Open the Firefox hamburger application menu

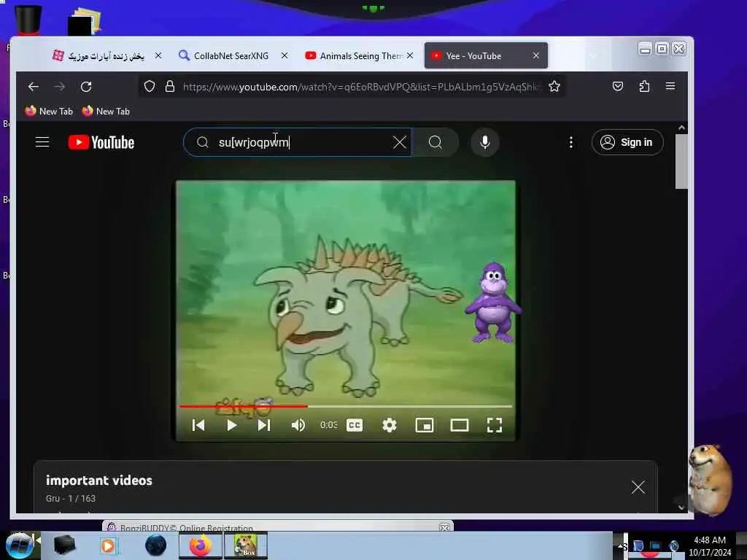click(670, 86)
